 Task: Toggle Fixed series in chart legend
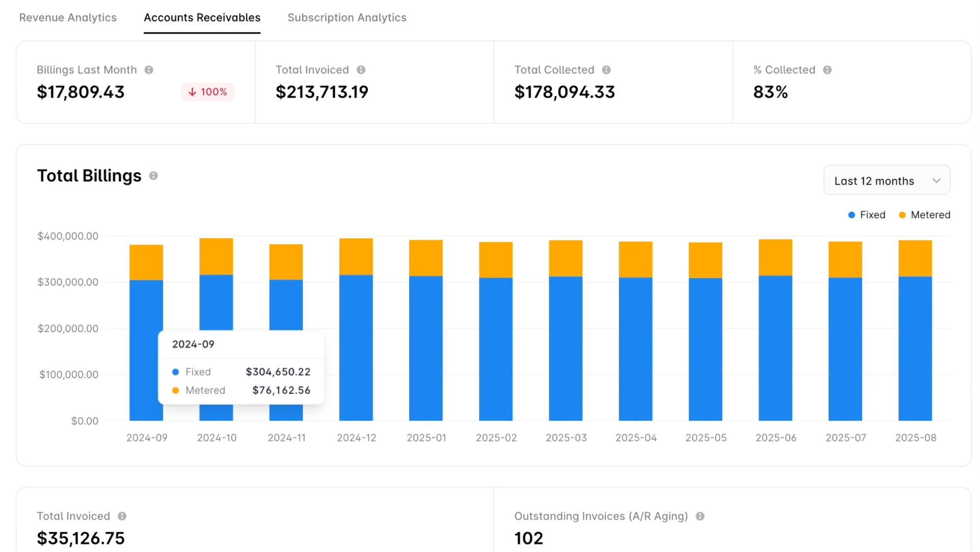tap(866, 215)
